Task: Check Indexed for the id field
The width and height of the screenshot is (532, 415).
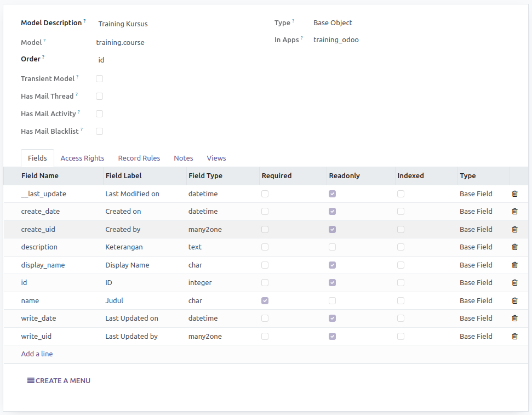Action: click(x=401, y=282)
